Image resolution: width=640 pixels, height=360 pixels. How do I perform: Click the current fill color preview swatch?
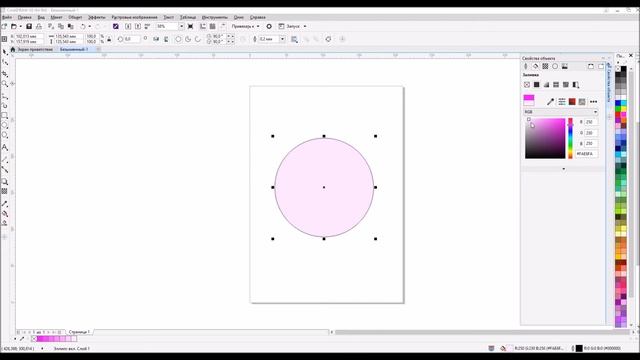pos(529,100)
